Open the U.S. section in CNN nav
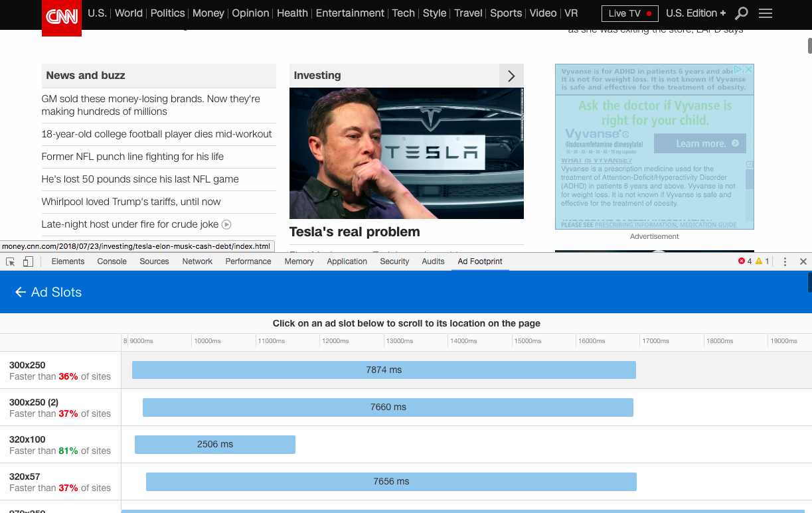This screenshot has width=812, height=513. click(97, 13)
